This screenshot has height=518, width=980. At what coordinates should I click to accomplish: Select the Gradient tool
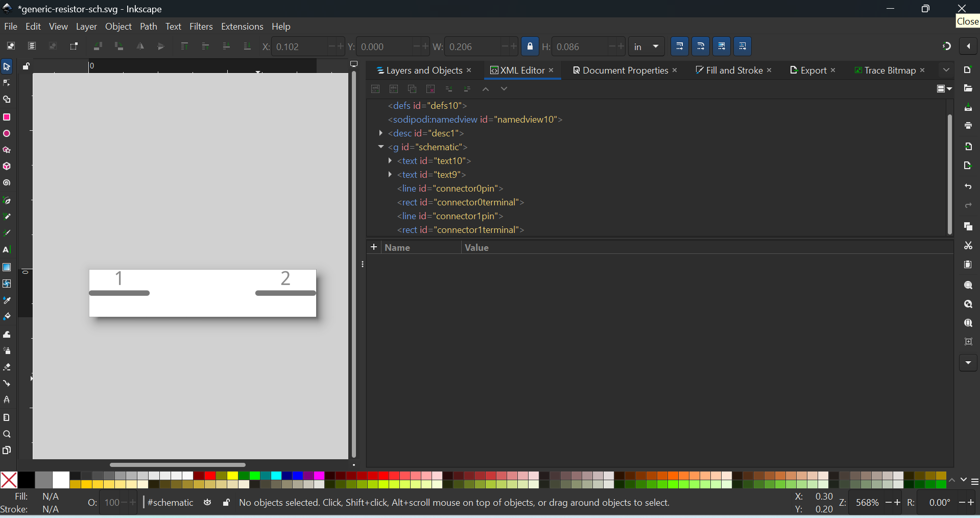coord(7,267)
